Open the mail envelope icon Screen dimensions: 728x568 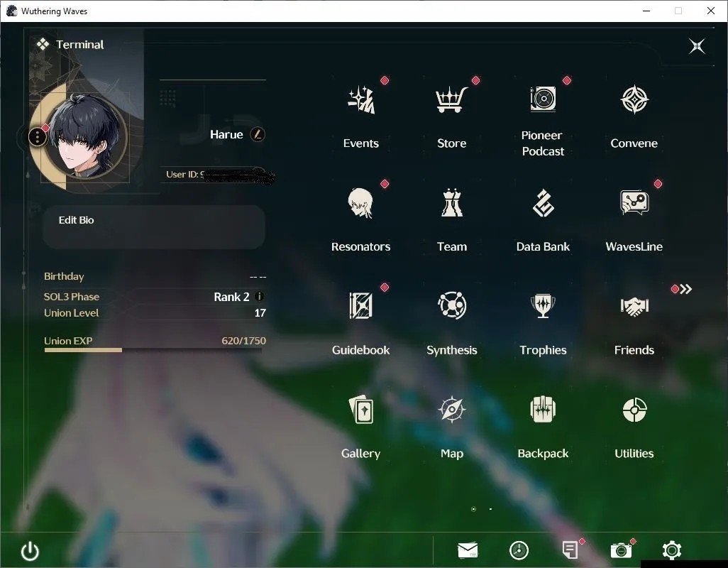pyautogui.click(x=468, y=551)
